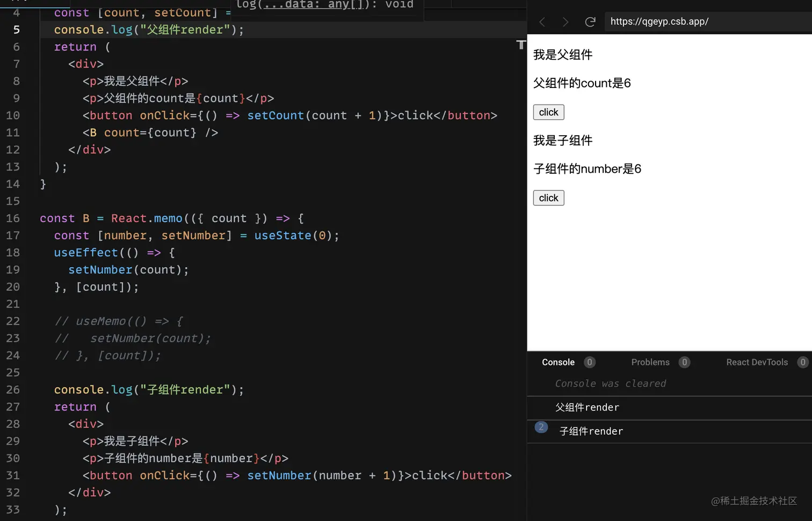The height and width of the screenshot is (521, 812).
Task: Click the 'Console was cleared' message
Action: [x=610, y=384]
